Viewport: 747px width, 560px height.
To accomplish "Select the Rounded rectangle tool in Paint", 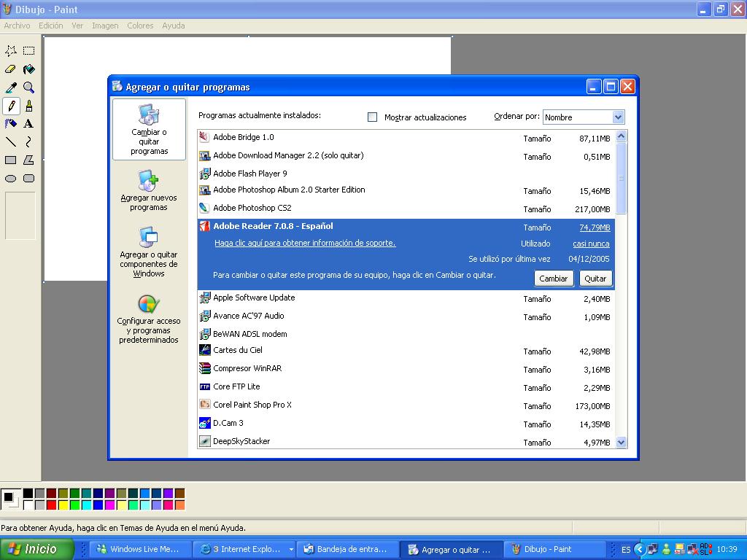I will tap(29, 179).
